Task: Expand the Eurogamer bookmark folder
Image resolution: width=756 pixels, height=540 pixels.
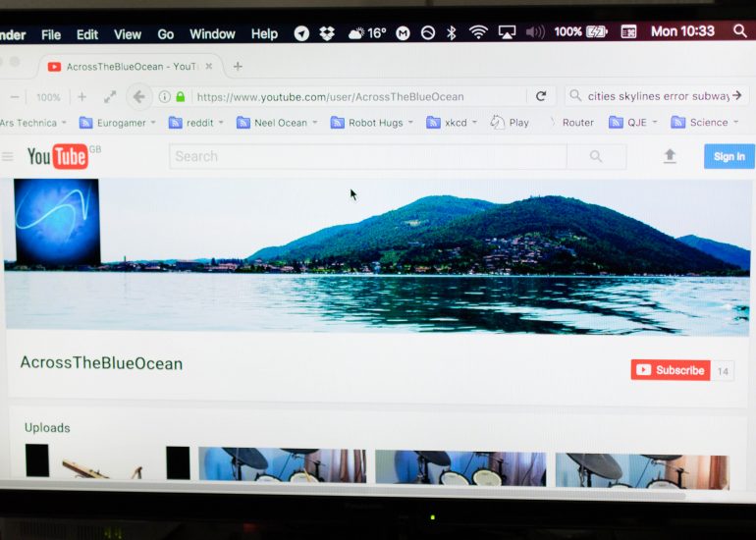Action: [117, 123]
